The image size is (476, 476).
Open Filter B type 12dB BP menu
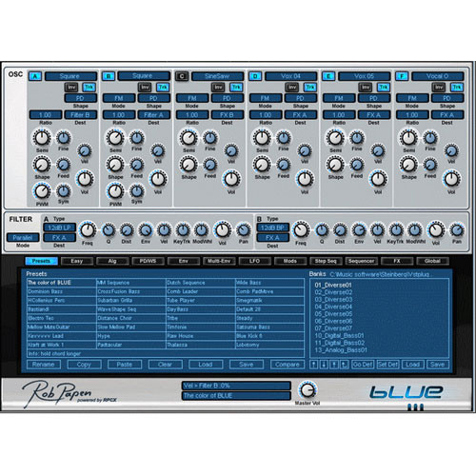coord(273,228)
